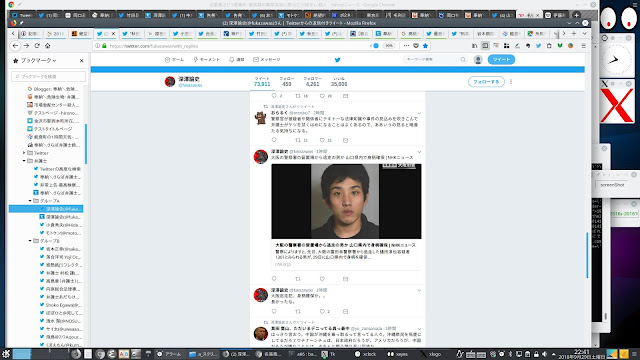Open the ブックマーク sidebar switcher dropdown
The width and height of the screenshot is (640, 360).
[37, 60]
